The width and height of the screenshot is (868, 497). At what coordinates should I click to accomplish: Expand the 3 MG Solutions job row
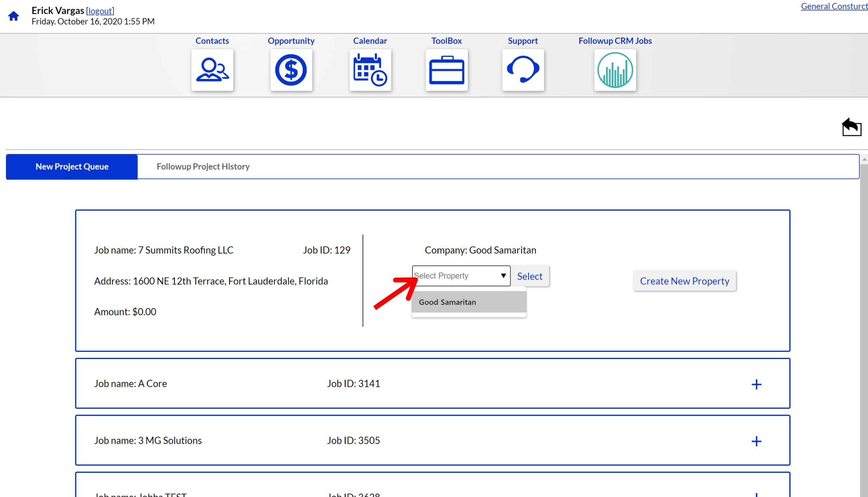(756, 441)
